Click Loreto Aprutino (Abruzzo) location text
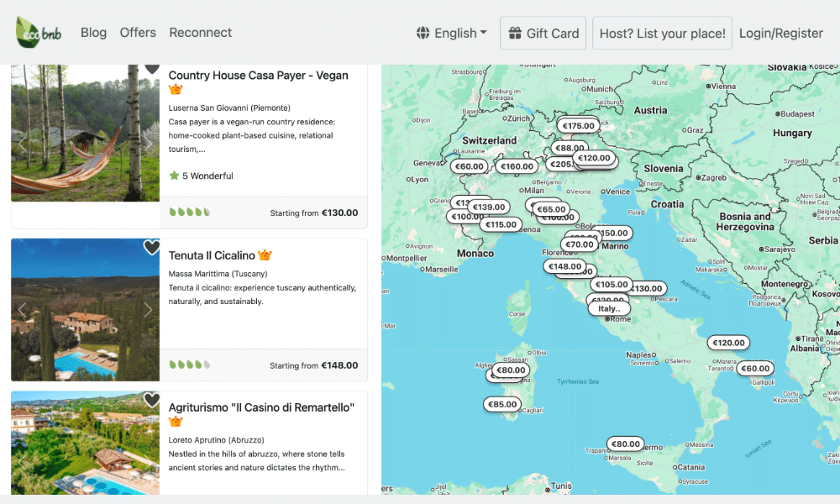This screenshot has width=840, height=504. click(x=216, y=440)
